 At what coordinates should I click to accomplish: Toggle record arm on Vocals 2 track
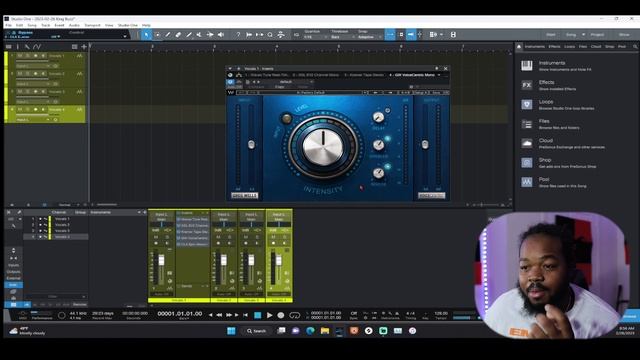click(x=36, y=74)
